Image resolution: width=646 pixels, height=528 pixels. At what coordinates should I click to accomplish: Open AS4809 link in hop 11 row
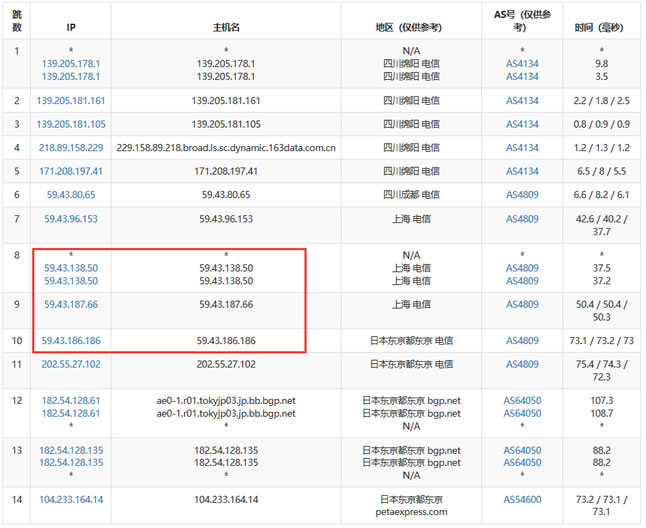[x=522, y=364]
